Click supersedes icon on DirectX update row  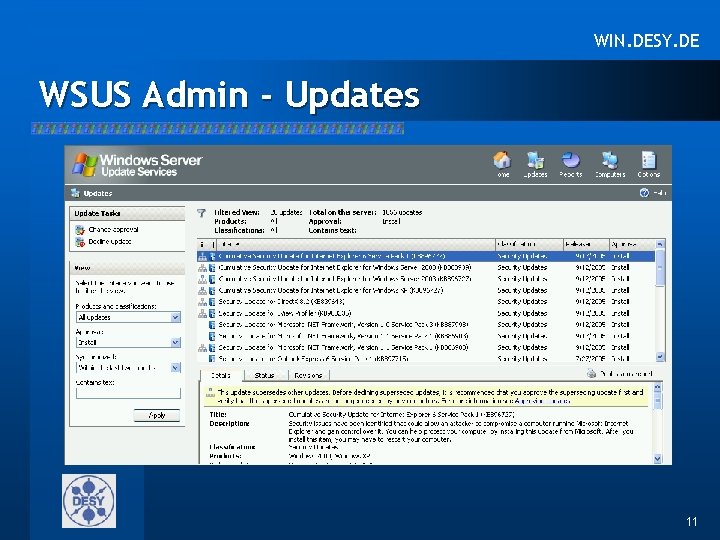[x=202, y=302]
